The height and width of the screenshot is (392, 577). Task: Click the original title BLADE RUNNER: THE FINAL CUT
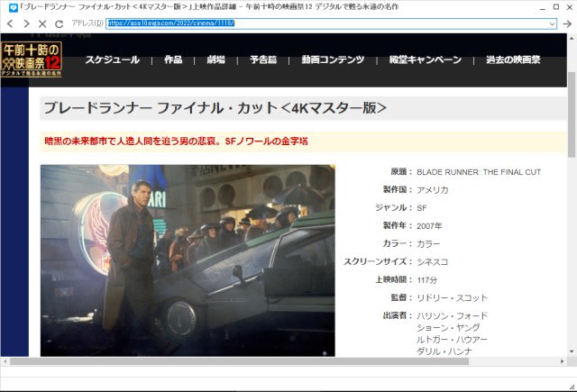click(479, 172)
